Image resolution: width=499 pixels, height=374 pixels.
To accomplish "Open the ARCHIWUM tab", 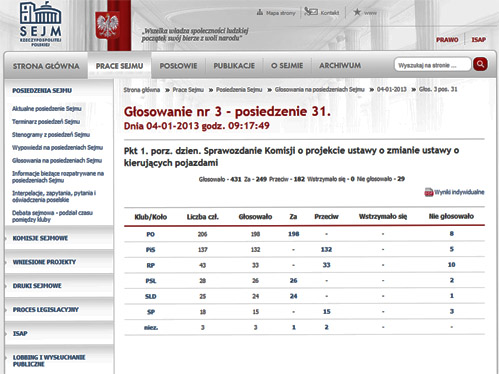I will tap(340, 66).
